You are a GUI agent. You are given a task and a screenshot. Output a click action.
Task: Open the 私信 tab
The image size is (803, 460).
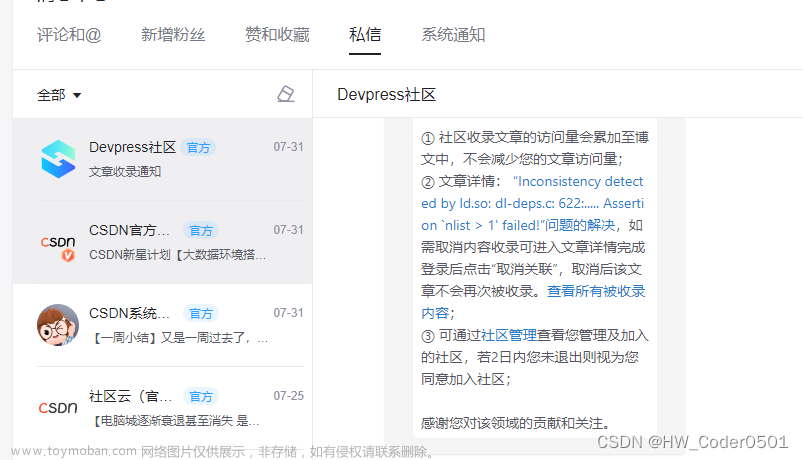point(365,35)
